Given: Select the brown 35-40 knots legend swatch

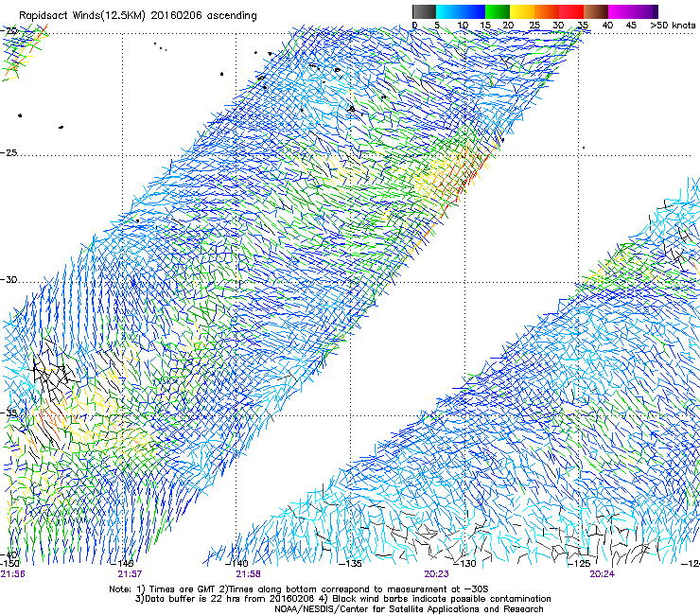Looking at the screenshot, I should point(596,11).
